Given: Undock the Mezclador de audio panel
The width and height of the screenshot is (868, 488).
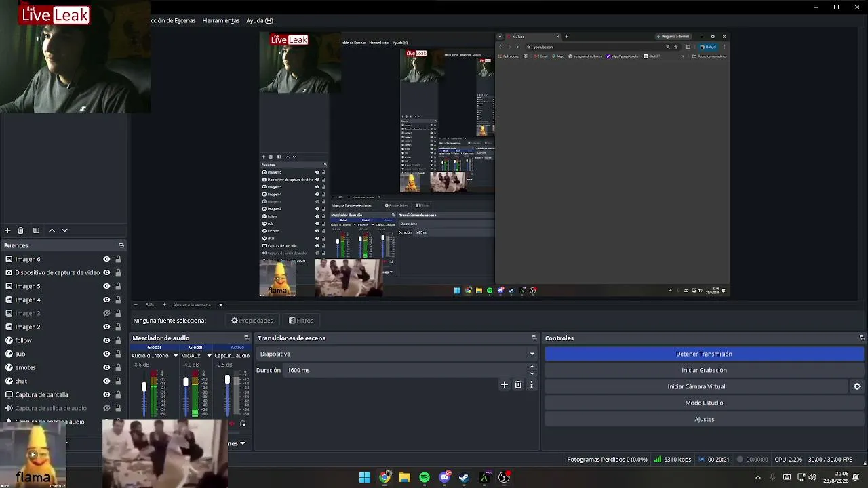Looking at the screenshot, I should [247, 338].
